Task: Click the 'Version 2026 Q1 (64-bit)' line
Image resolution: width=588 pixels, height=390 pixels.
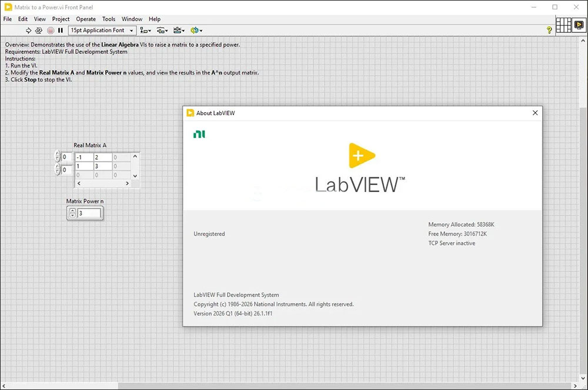Action: 233,314
